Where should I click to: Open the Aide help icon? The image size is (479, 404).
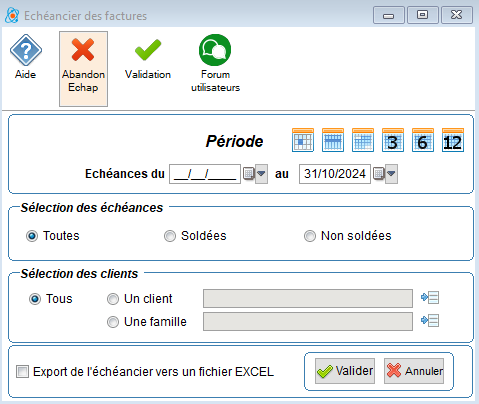tap(25, 50)
